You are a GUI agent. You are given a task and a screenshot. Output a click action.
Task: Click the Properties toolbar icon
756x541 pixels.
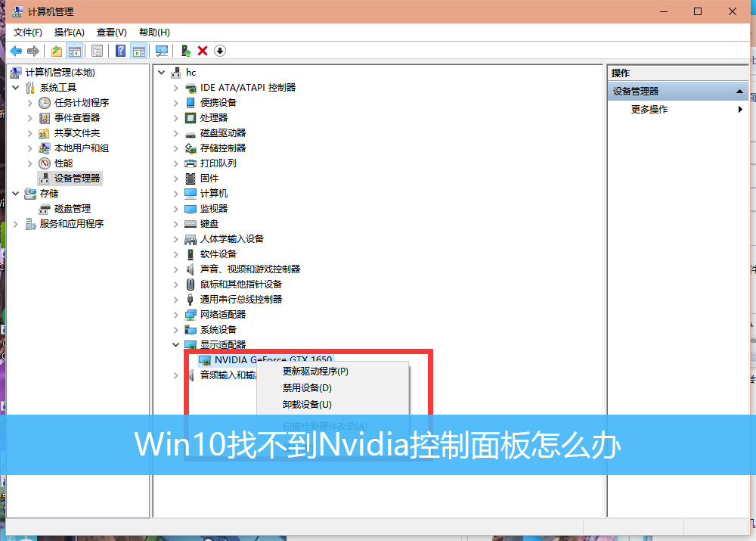[x=98, y=51]
